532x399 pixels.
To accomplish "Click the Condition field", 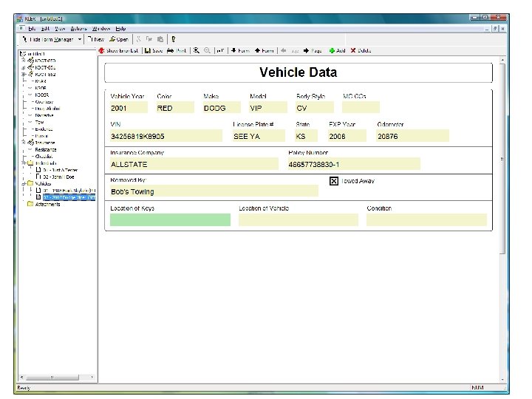I will point(426,219).
